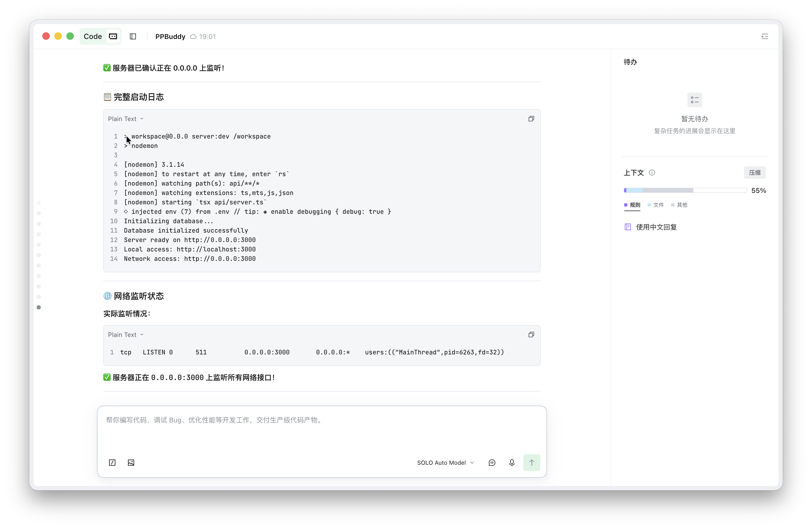Click the document icon beside 使用中文回复
The width and height of the screenshot is (812, 529).
(627, 227)
